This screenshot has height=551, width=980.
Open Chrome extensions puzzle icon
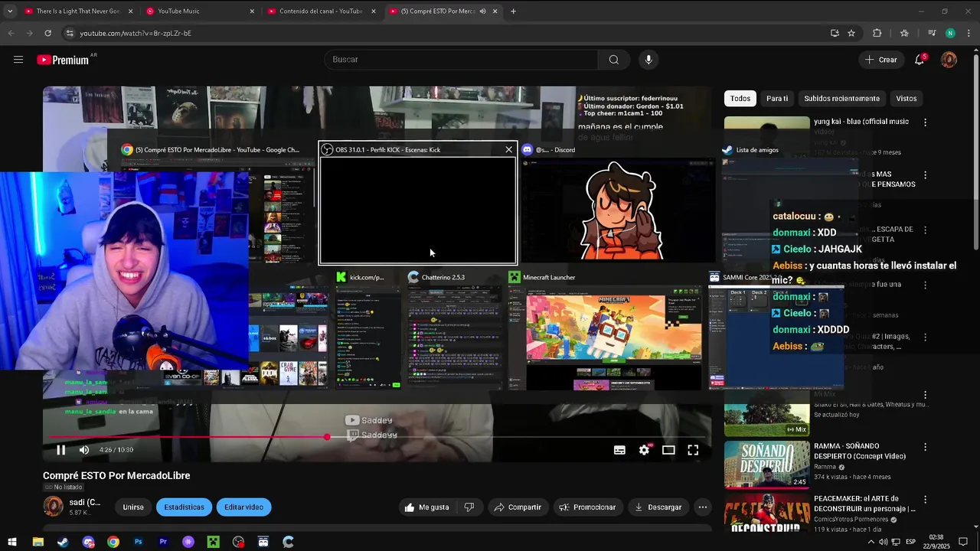pos(877,33)
